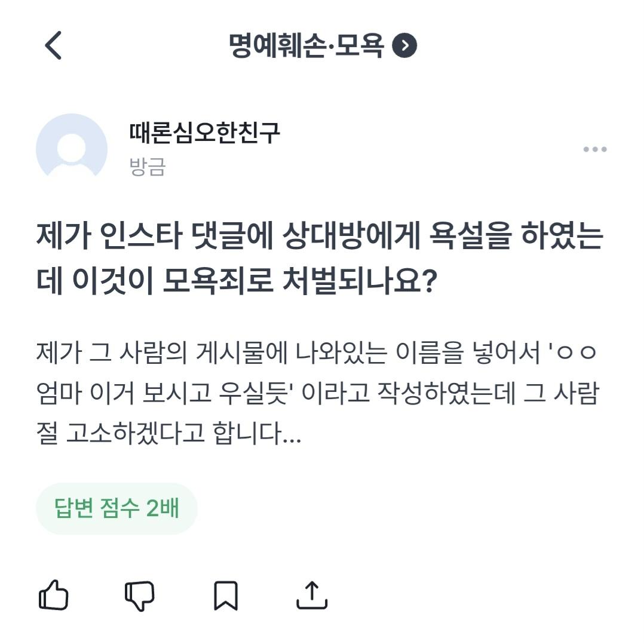
Task: Open the 때론심오한친구 user profile name
Action: [x=204, y=133]
